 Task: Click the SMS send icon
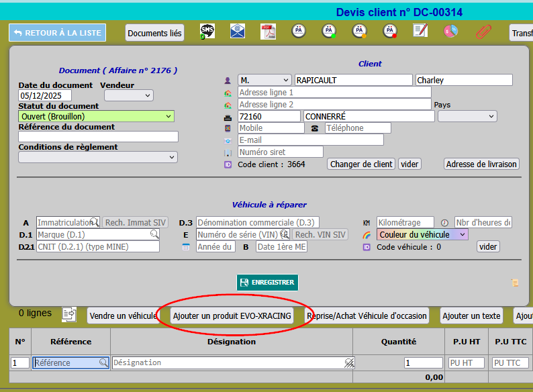[207, 32]
